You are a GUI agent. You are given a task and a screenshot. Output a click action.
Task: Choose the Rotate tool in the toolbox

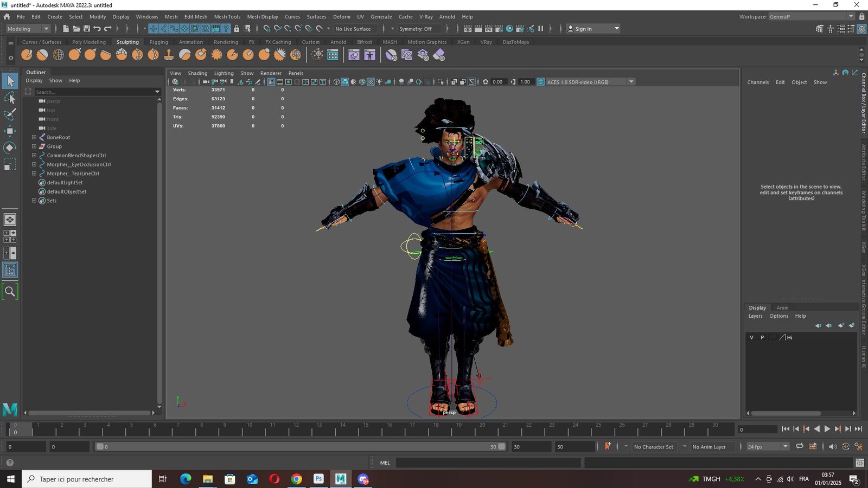(x=10, y=147)
